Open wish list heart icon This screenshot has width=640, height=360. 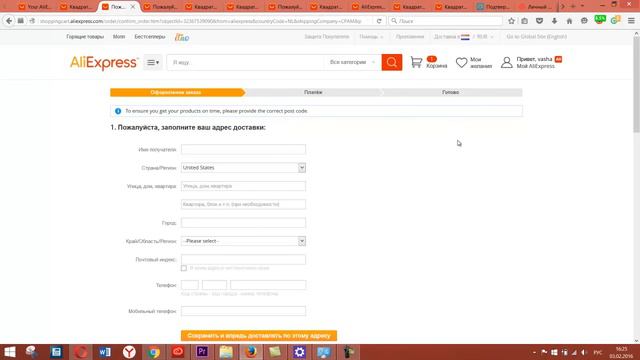(462, 62)
